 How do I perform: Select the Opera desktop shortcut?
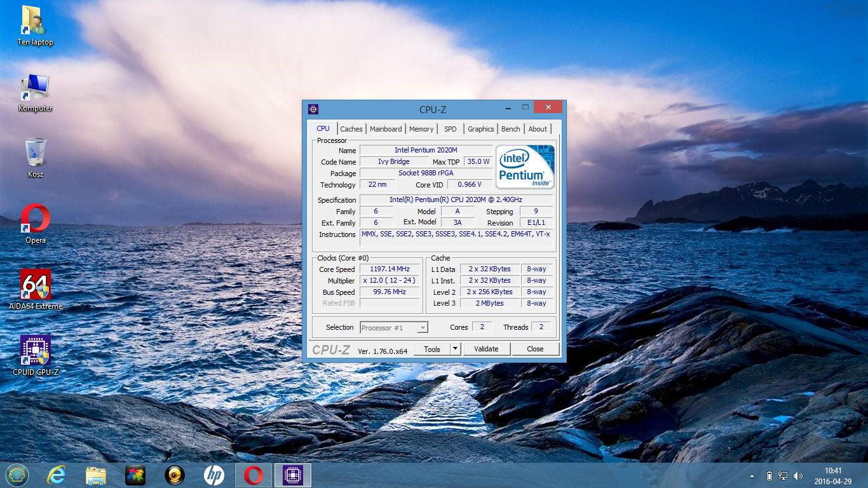coord(36,219)
